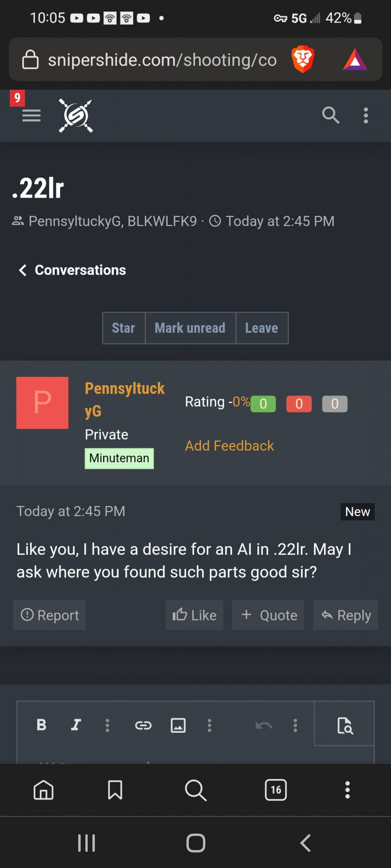391x868 pixels.
Task: Expand more insert options in editor
Action: pyautogui.click(x=209, y=726)
